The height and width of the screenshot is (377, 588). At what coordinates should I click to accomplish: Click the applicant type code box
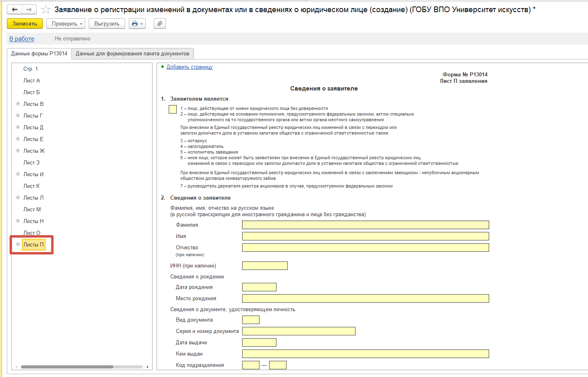[173, 109]
